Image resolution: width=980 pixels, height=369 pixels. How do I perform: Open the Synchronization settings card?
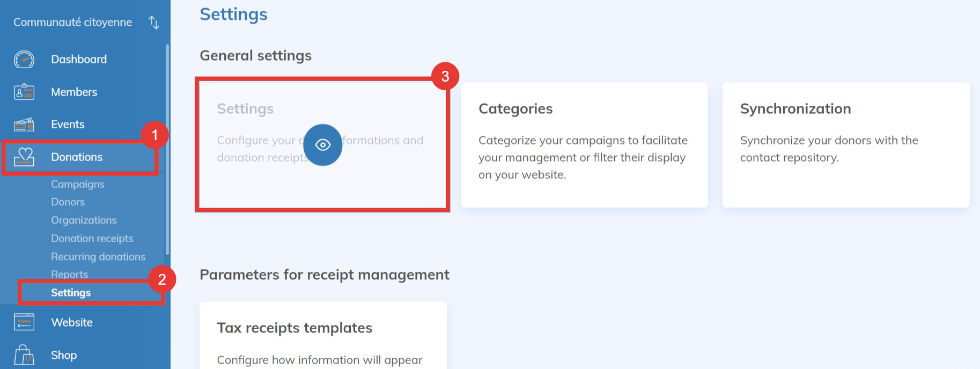click(x=845, y=144)
